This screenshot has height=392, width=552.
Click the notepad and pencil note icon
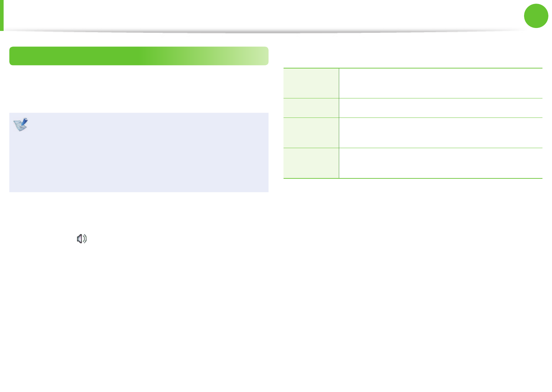click(x=21, y=124)
